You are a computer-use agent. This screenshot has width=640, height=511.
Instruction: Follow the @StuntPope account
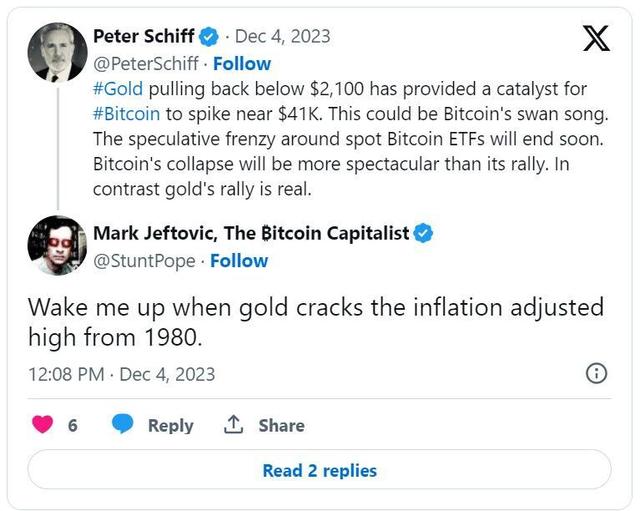[239, 261]
